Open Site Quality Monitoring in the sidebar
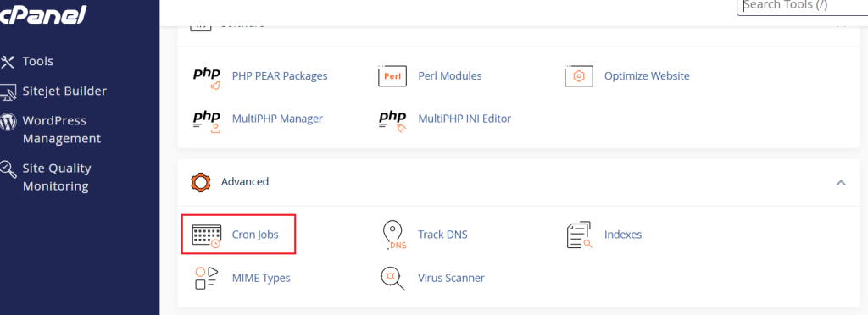Viewport: 868px width, 315px height. pyautogui.click(x=46, y=177)
